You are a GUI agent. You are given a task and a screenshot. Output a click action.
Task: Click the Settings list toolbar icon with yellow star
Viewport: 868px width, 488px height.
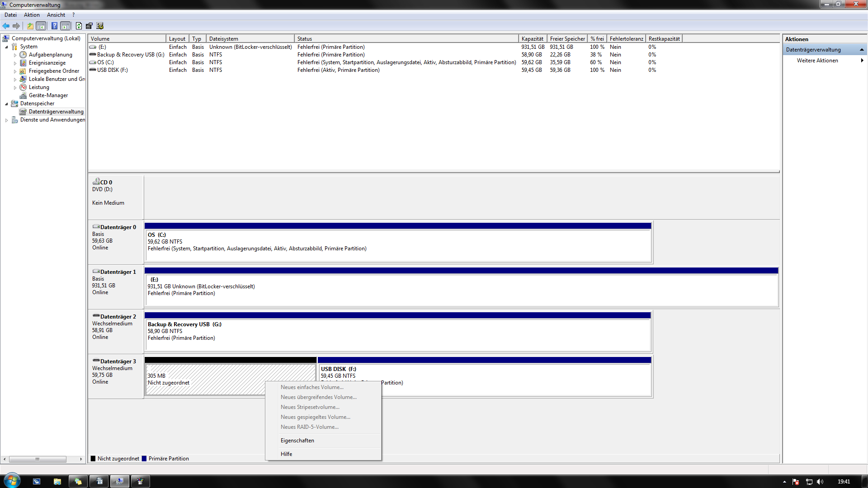[100, 26]
